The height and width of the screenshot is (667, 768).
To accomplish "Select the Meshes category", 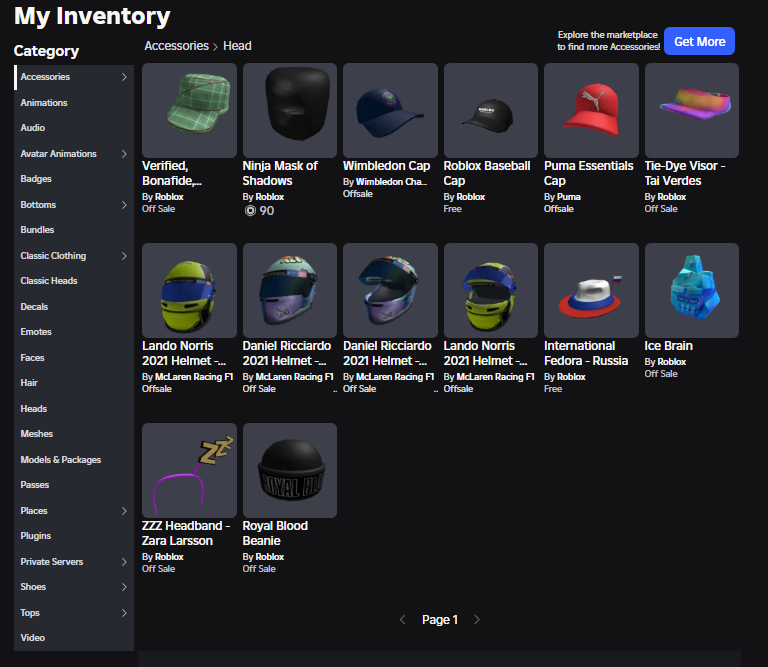I will point(74,433).
